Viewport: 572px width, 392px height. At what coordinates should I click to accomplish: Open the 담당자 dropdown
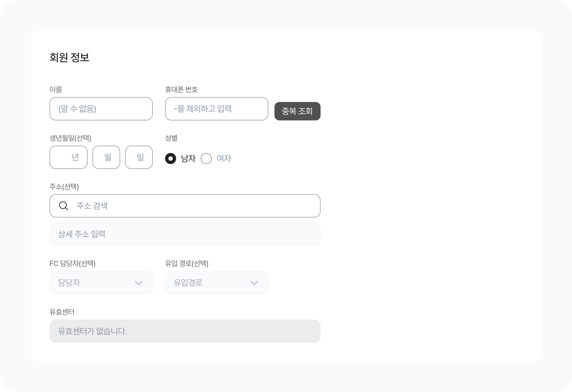[x=101, y=283]
